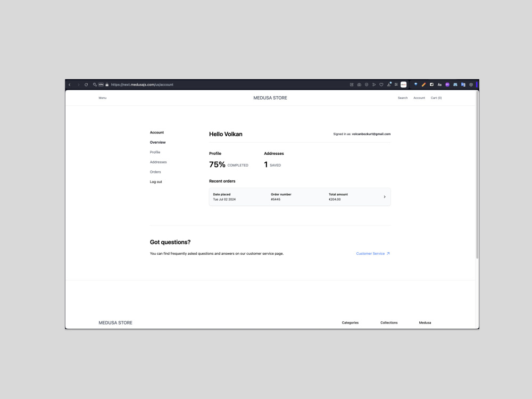Viewport: 532px width, 399px height.
Task: Click the '75%' profile completion value
Action: (x=217, y=164)
